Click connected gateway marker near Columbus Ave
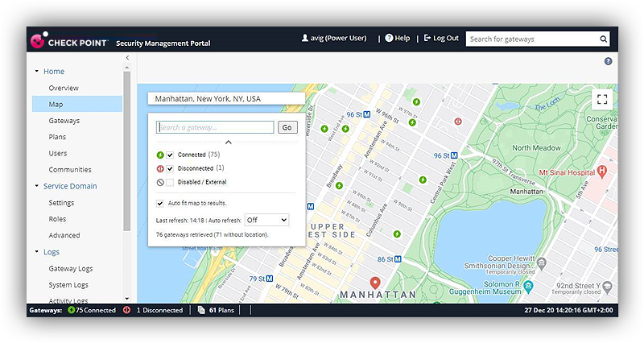Screen dimensions: 644x343 (397, 233)
